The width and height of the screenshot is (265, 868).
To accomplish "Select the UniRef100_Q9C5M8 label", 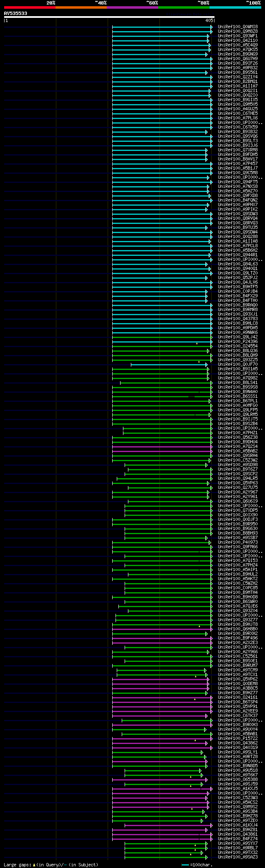I will click(x=238, y=173).
